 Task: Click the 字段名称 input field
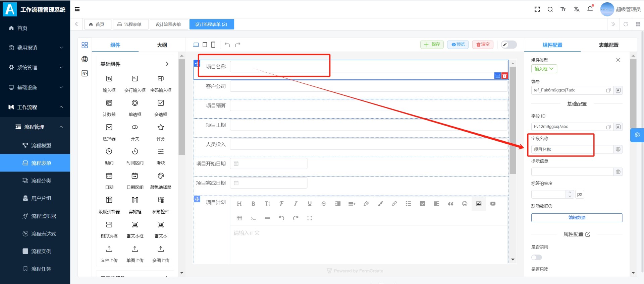pos(572,149)
